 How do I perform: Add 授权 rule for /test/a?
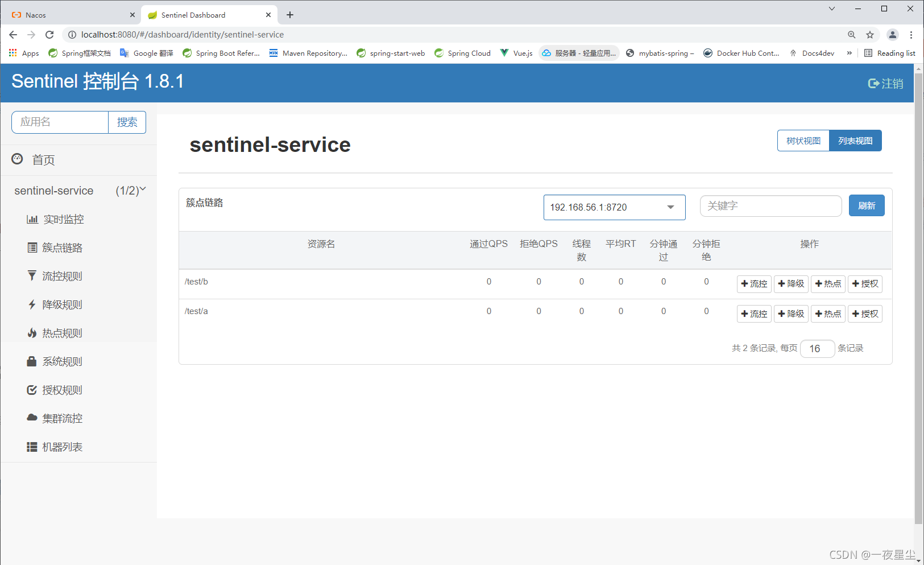[x=865, y=314]
